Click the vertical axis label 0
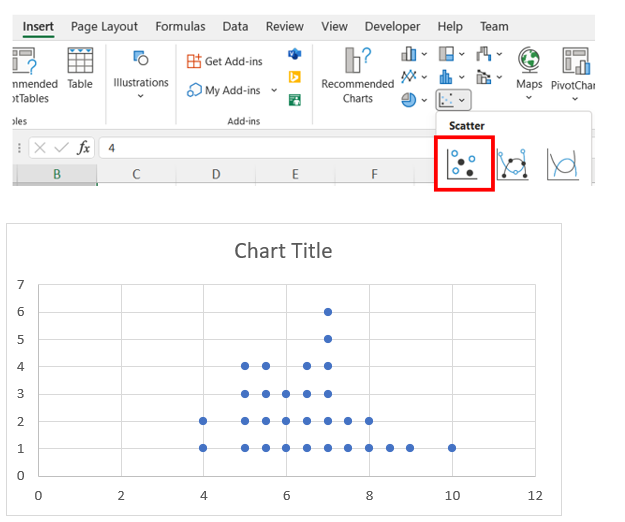This screenshot has width=625, height=522. click(21, 476)
